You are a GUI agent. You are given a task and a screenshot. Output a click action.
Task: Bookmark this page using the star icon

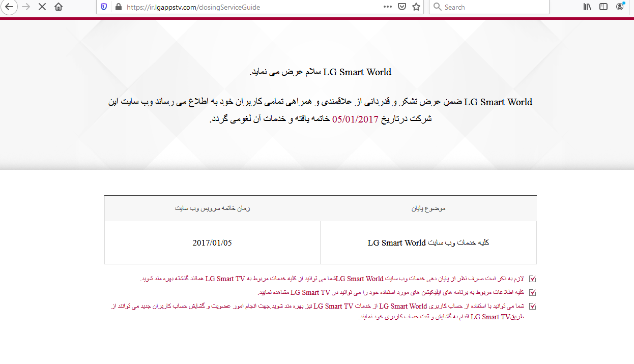[x=416, y=7]
